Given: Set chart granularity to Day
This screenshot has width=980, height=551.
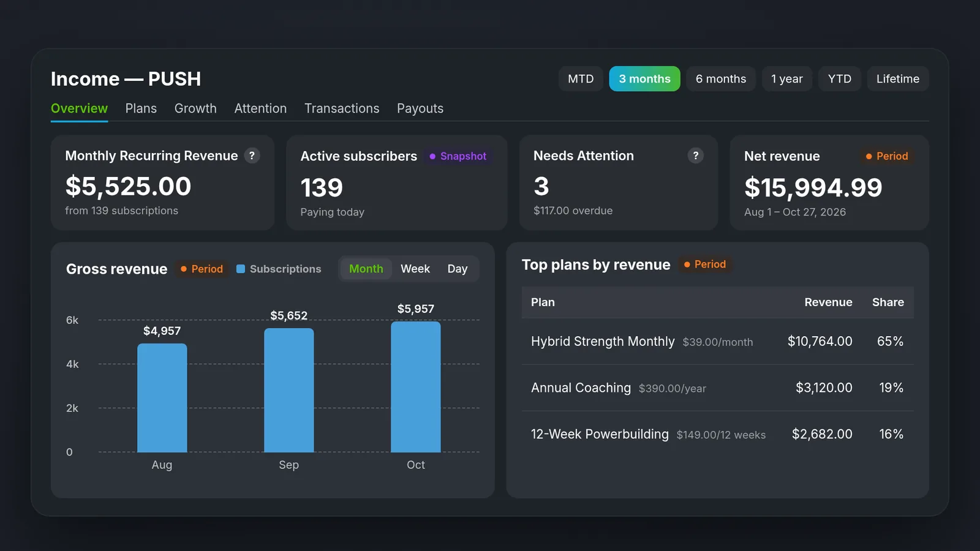Looking at the screenshot, I should pos(458,269).
